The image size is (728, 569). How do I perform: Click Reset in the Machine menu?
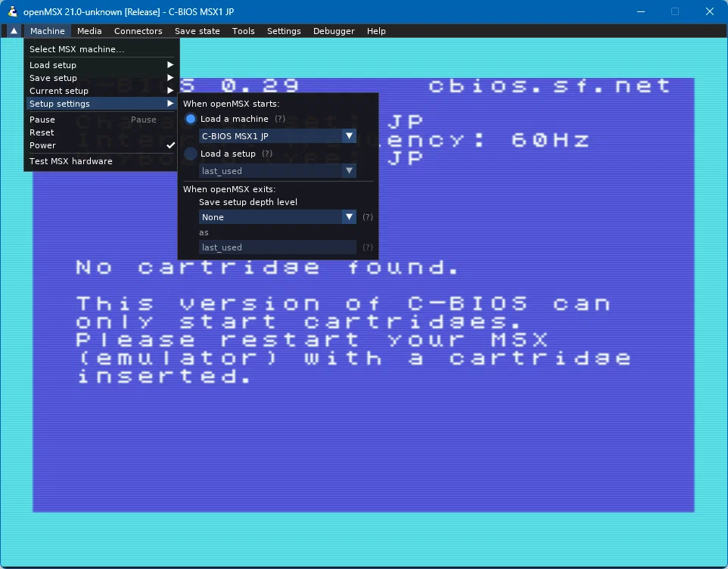pyautogui.click(x=101, y=132)
